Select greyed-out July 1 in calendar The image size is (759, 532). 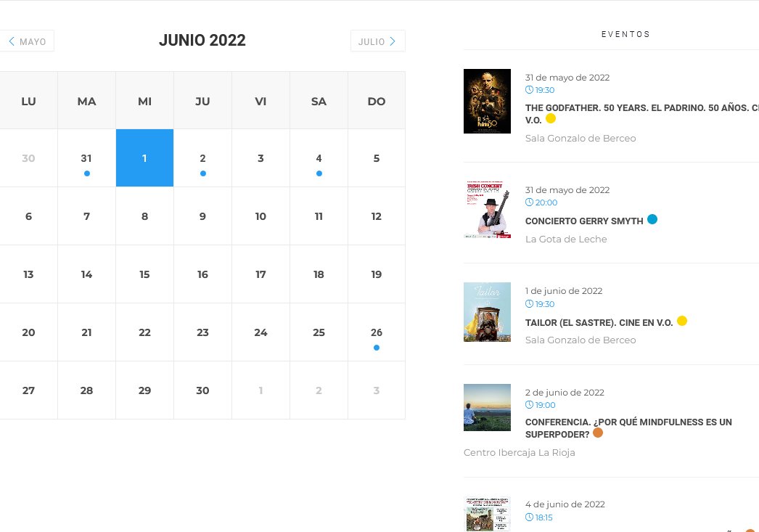261,390
